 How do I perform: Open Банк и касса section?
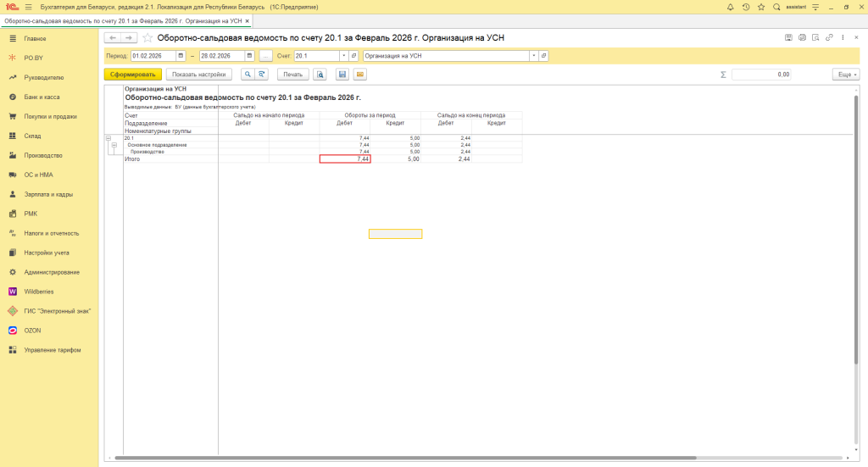click(x=42, y=97)
